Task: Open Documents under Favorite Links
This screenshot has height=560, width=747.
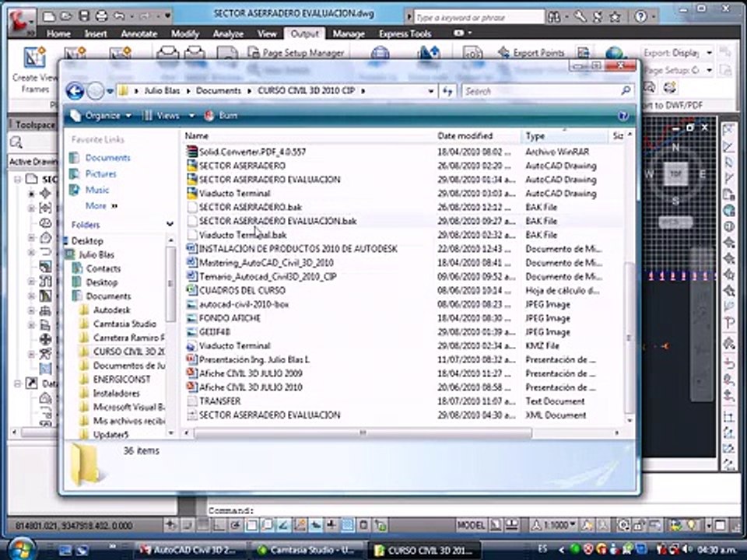Action: pos(107,158)
